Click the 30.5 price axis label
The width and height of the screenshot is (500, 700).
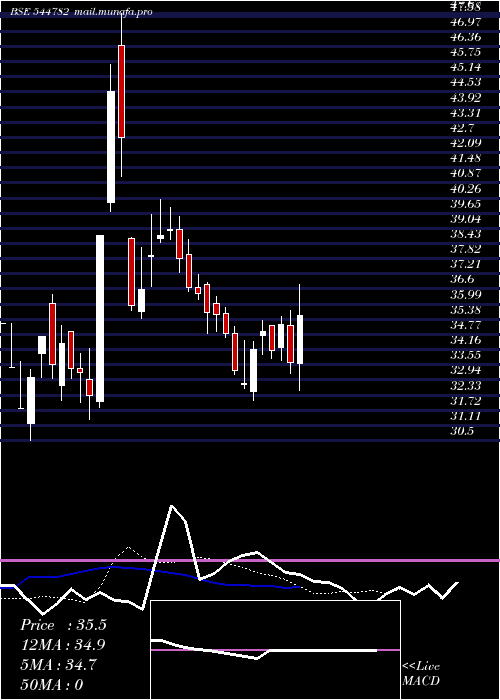tap(462, 432)
